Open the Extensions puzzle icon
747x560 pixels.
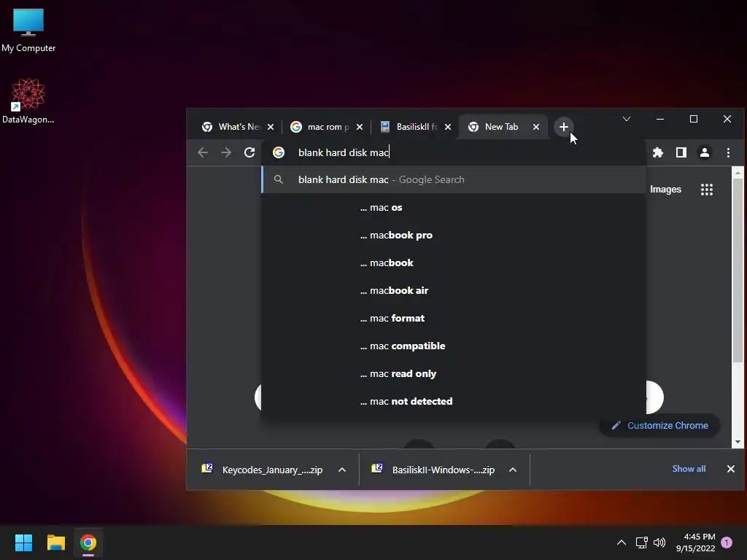[x=658, y=152]
